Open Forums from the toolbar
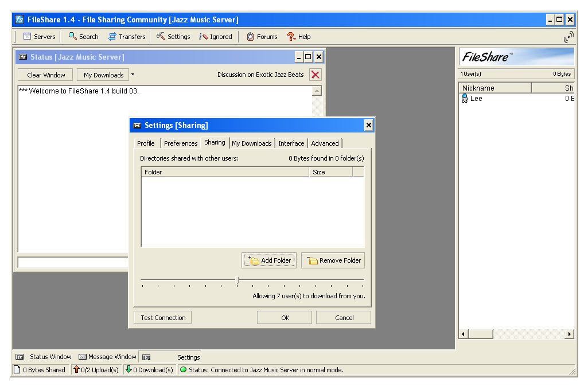The width and height of the screenshot is (588, 386). (250, 37)
